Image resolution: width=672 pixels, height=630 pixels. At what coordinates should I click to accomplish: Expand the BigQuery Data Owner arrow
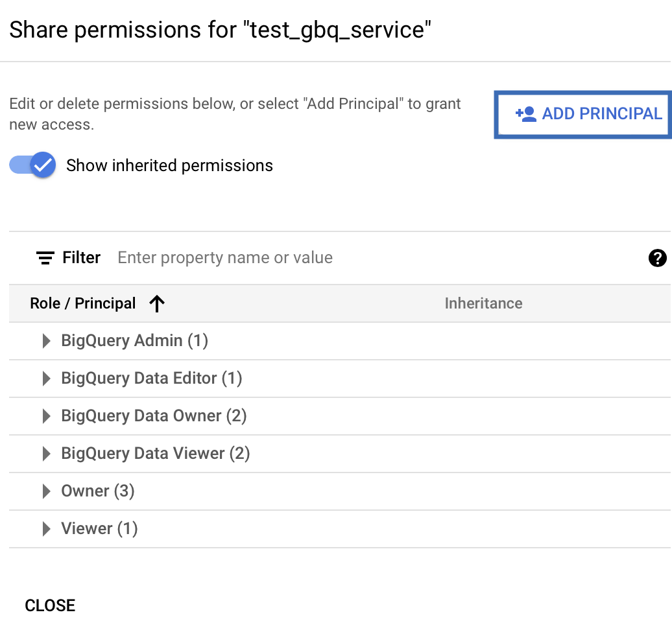[x=46, y=416]
